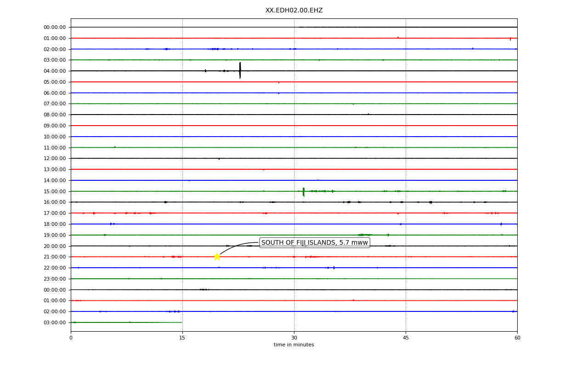The height and width of the screenshot is (368, 588).
Task: Click the green spike on 15:00:00 trace
Action: coord(304,192)
